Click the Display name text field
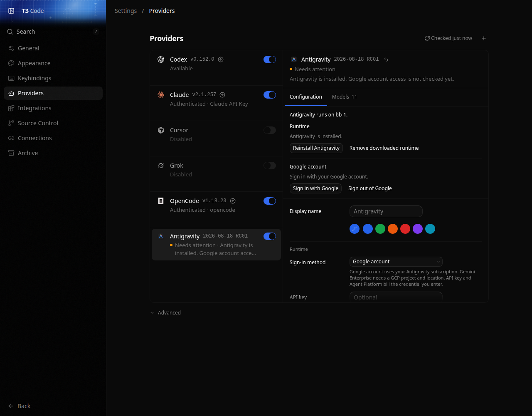The image size is (532, 416). (x=386, y=211)
